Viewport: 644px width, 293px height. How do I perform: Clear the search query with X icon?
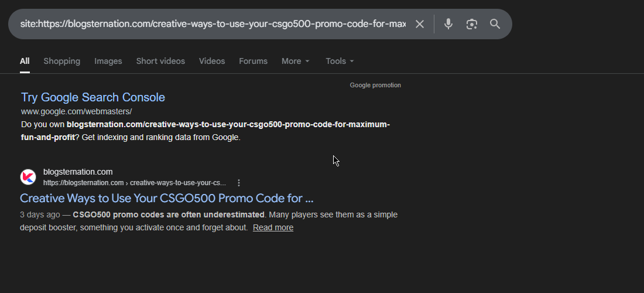(420, 24)
